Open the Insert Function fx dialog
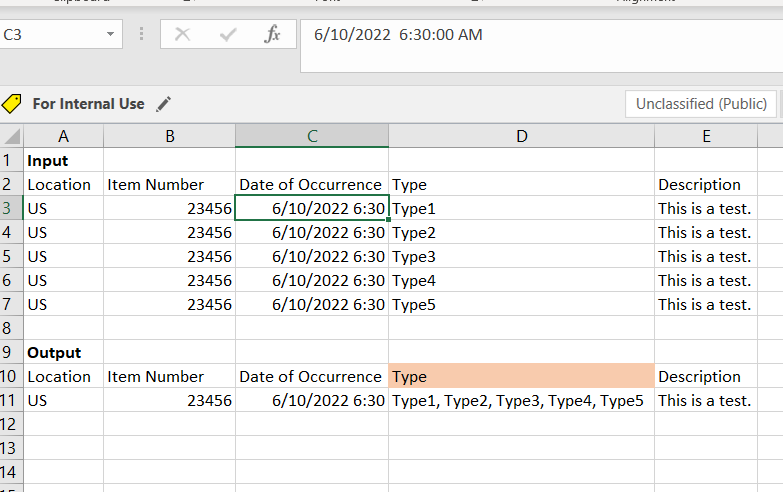Screen dimensions: 783x492 tap(272, 34)
